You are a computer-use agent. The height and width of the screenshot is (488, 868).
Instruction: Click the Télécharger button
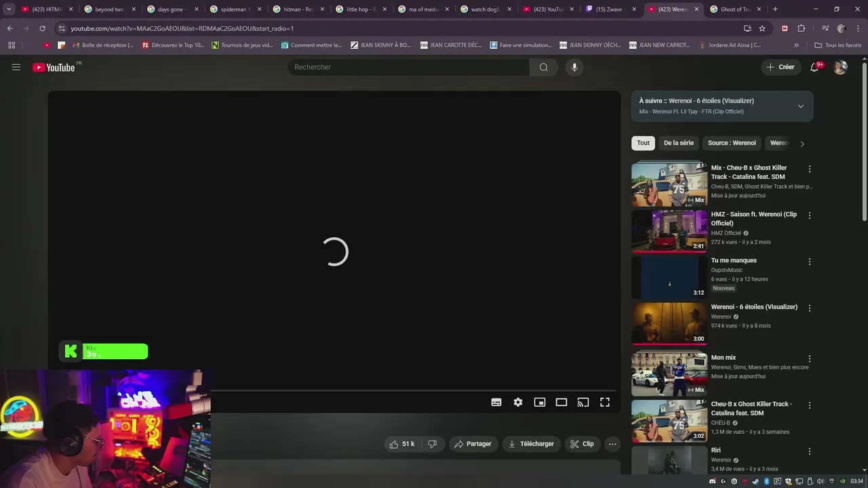[532, 444]
